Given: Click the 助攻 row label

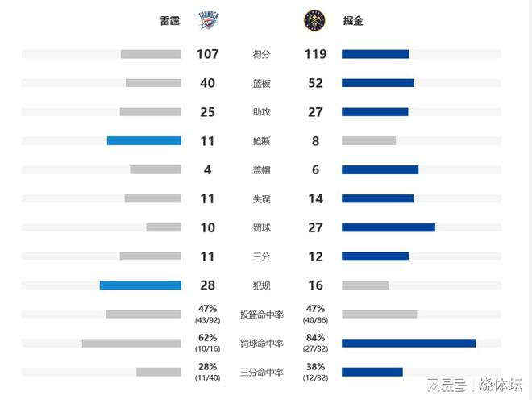Looking at the screenshot, I should pyautogui.click(x=261, y=112).
